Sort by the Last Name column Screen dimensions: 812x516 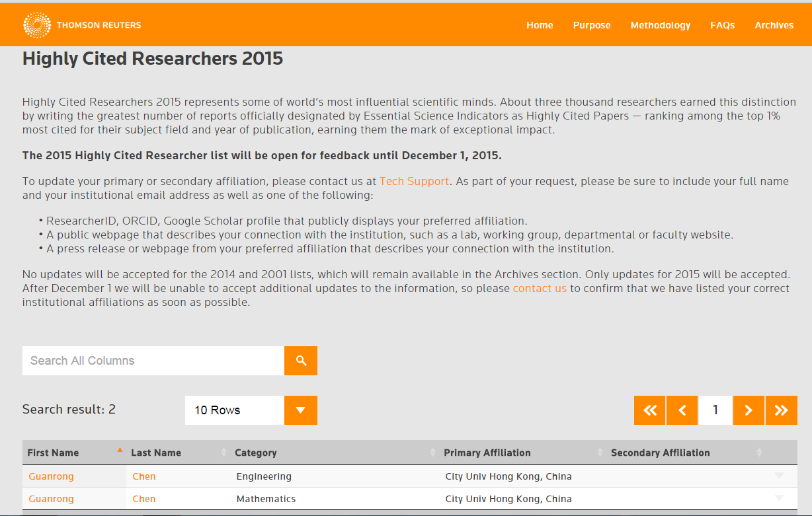178,453
